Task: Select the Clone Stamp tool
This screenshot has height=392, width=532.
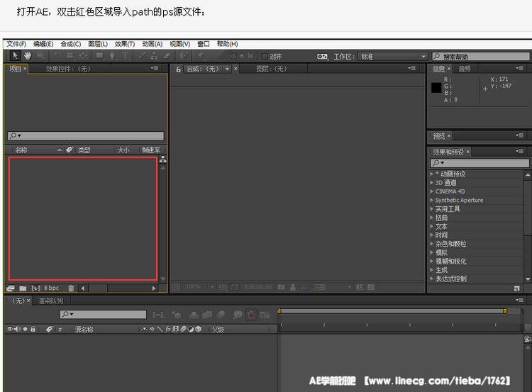Action: [x=154, y=56]
